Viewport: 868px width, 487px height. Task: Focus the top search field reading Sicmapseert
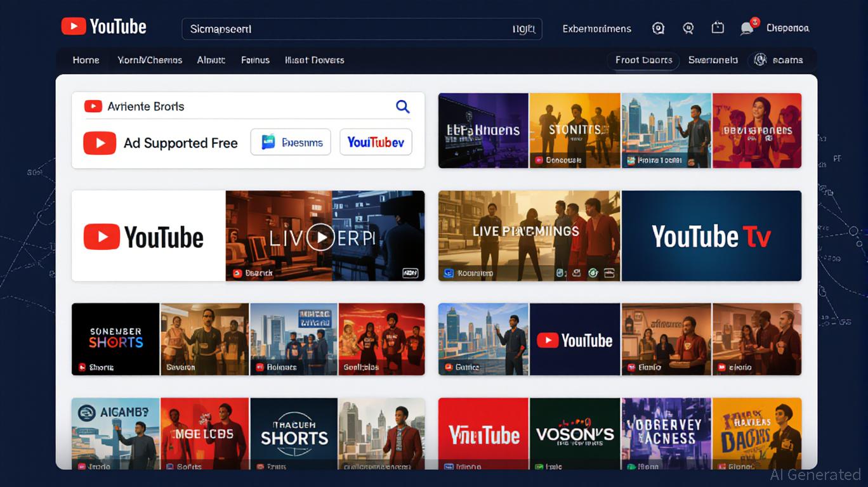tap(362, 29)
